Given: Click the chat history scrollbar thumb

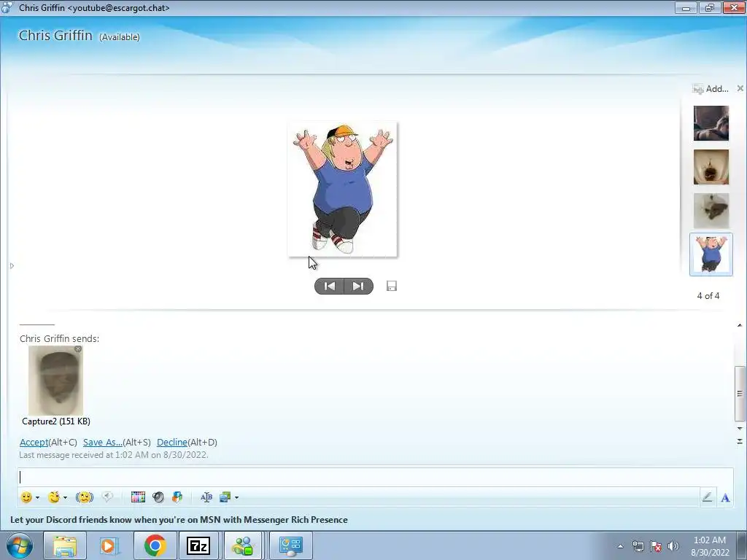Looking at the screenshot, I should (740, 393).
